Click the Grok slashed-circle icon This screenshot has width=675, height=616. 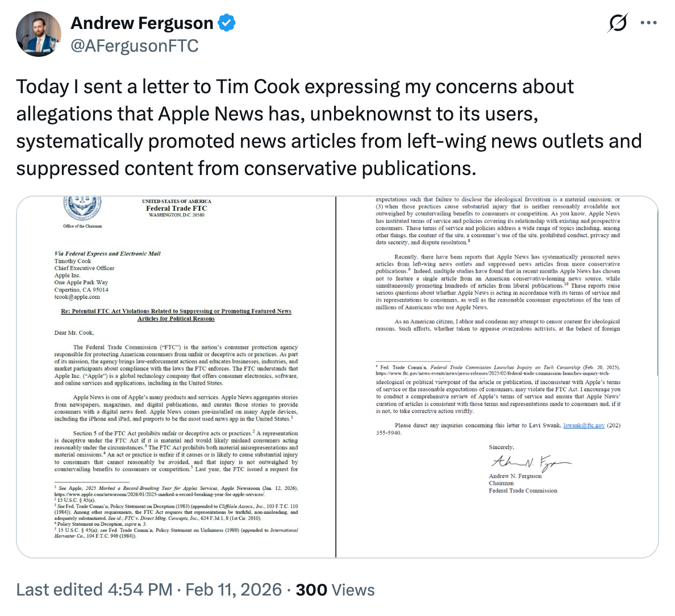coord(618,23)
